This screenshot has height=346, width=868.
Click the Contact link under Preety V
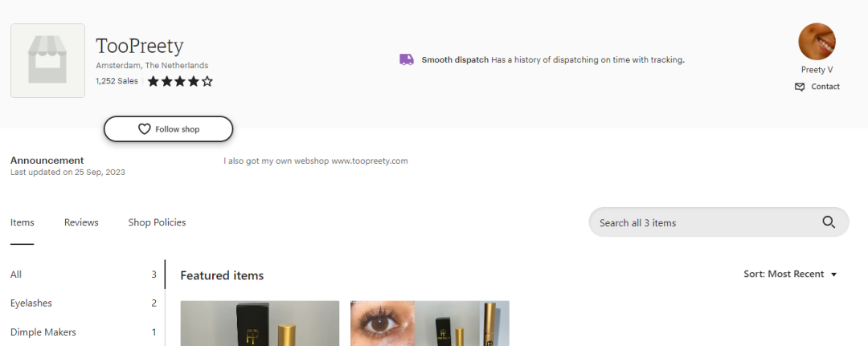(825, 87)
